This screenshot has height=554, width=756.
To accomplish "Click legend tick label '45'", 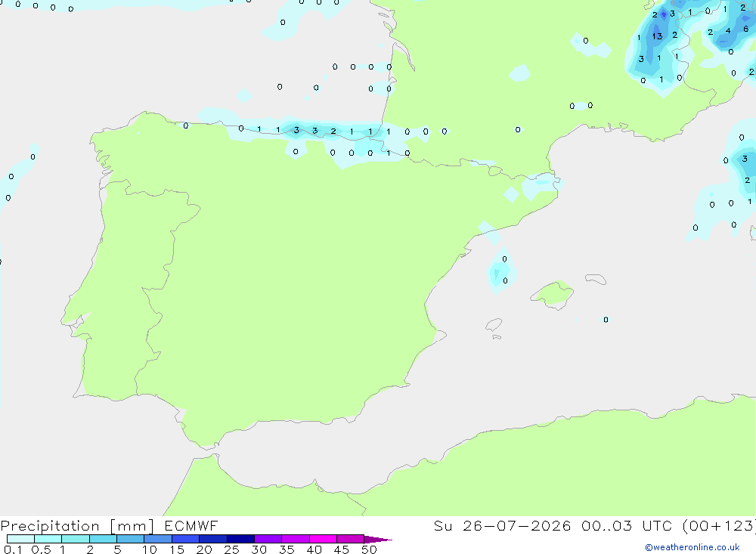I will 342,549.
